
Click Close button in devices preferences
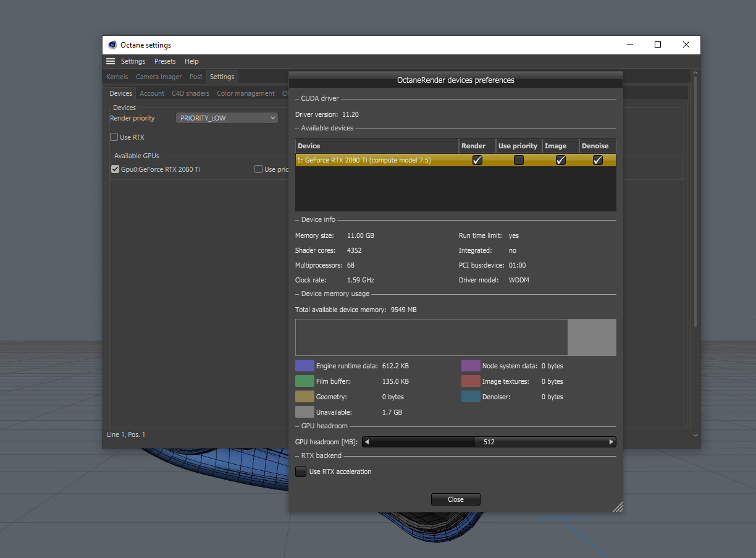click(x=456, y=499)
